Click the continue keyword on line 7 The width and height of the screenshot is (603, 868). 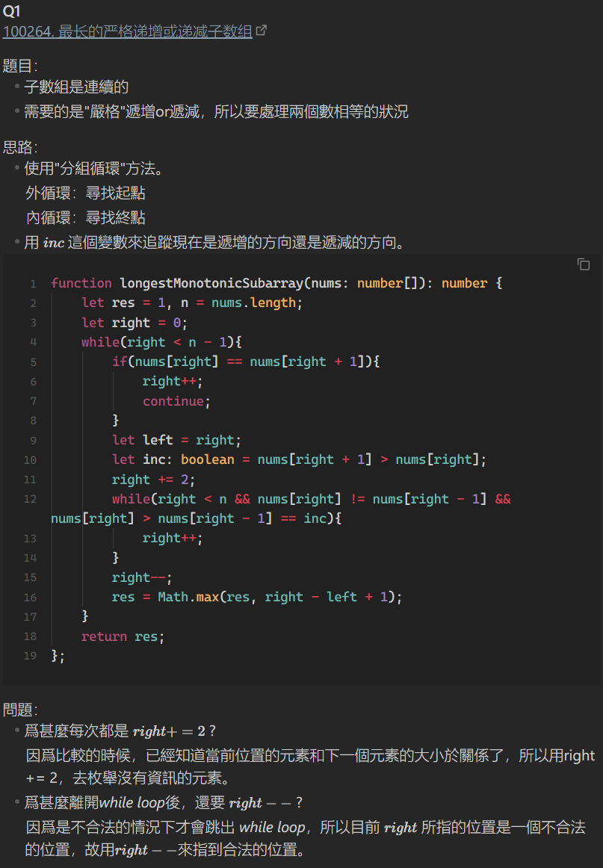[173, 401]
